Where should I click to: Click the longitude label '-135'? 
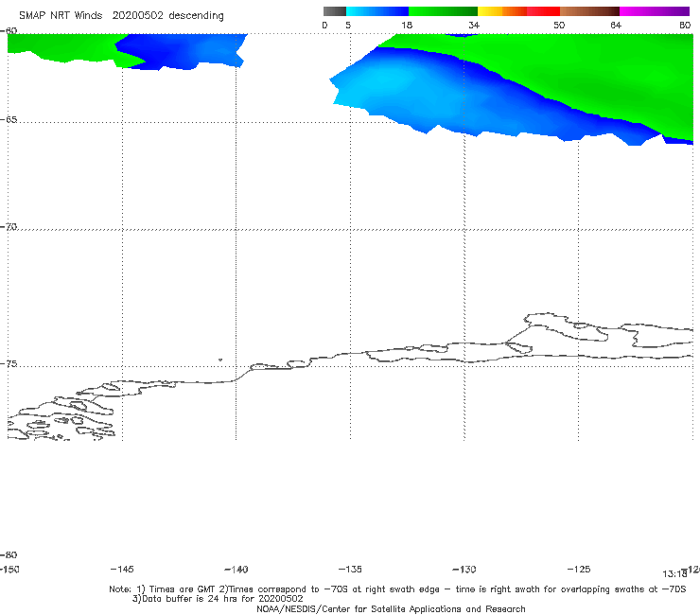(350, 570)
